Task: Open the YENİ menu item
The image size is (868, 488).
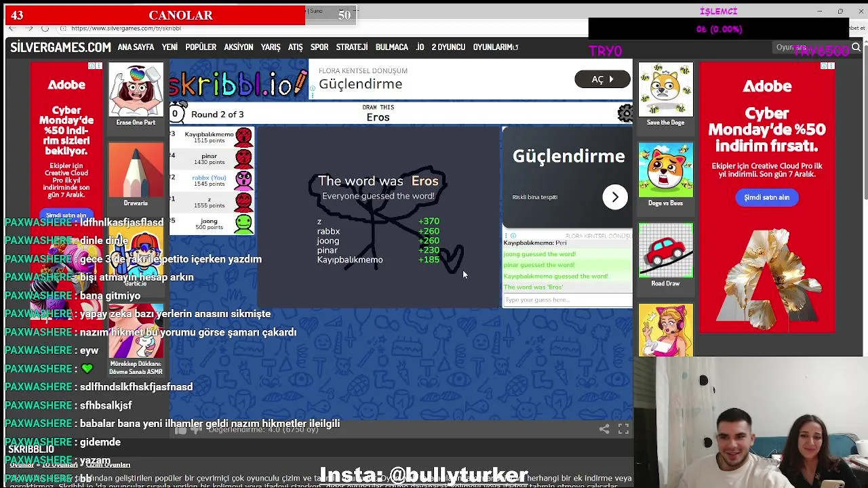Action: (170, 47)
